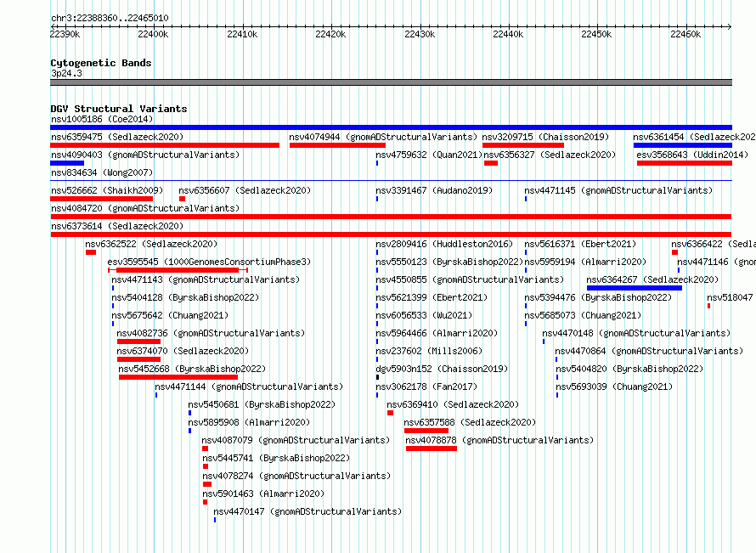Image resolution: width=756 pixels, height=553 pixels.
Task: Open nsv834634 (Wong2007) variant
Action: pyautogui.click(x=102, y=172)
